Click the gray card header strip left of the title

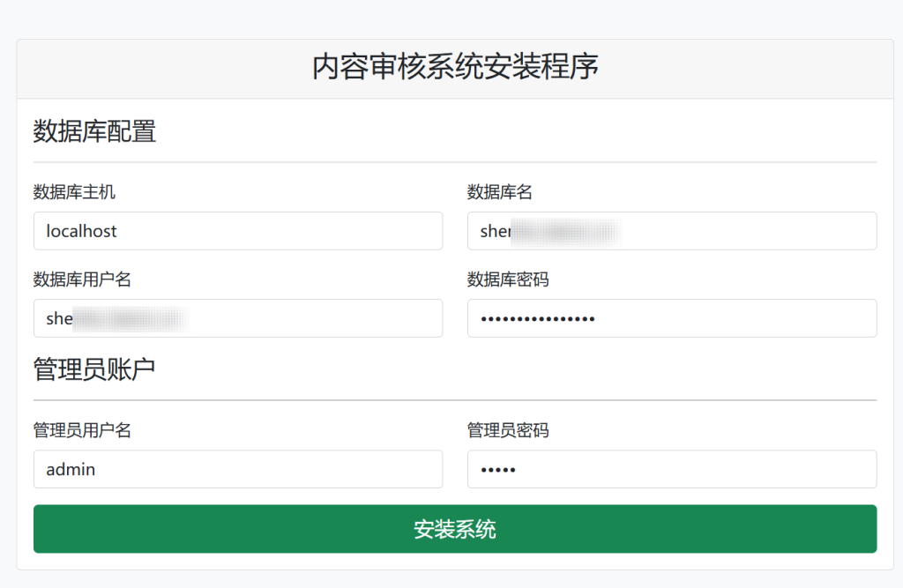tap(159, 69)
